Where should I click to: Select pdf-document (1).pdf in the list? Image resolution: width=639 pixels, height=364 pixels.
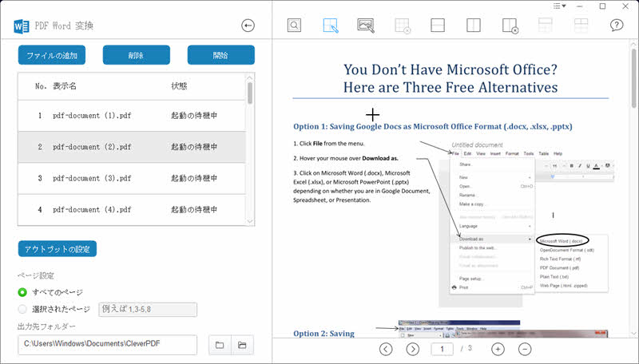[132, 116]
